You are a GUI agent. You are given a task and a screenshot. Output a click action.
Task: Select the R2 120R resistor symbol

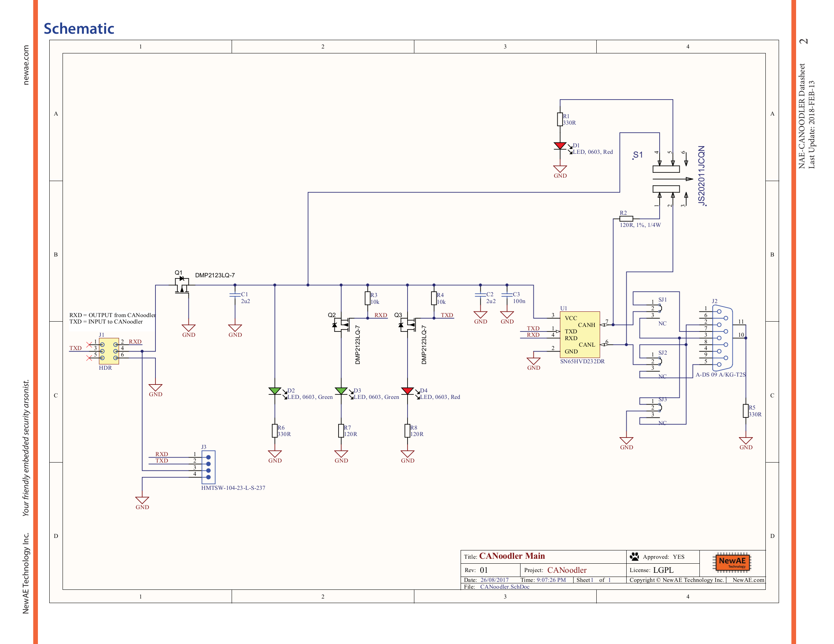(626, 219)
